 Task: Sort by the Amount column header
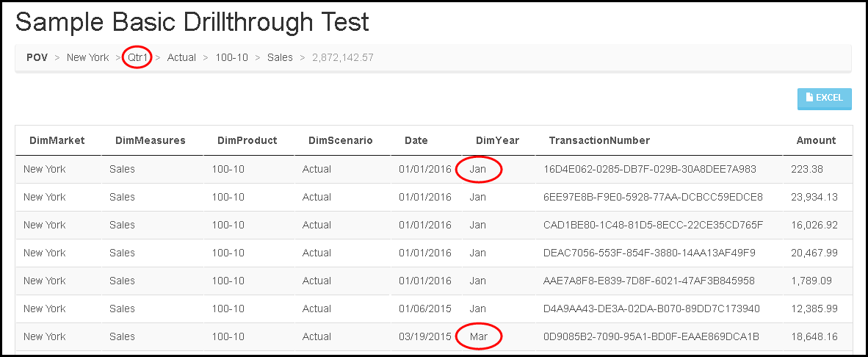[816, 140]
